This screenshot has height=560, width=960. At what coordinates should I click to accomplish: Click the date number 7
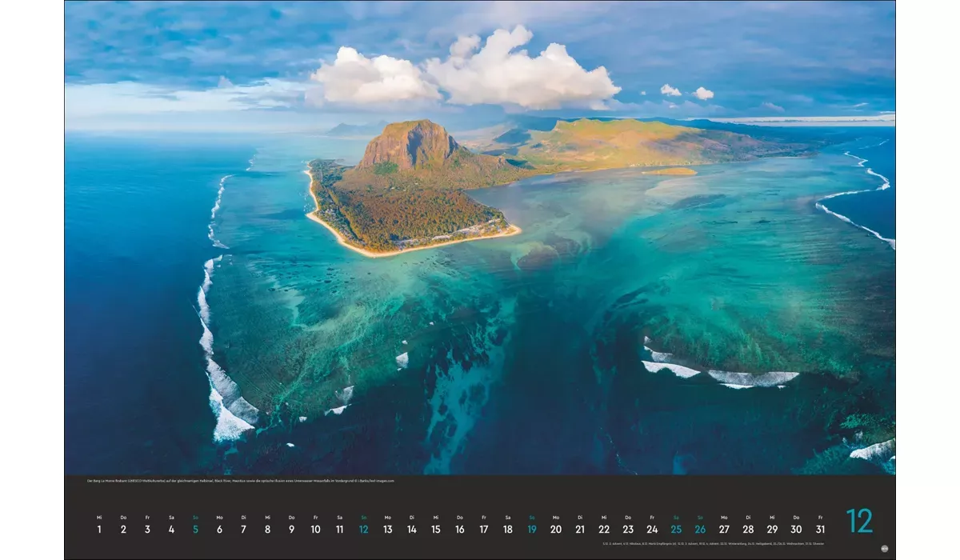tap(243, 529)
